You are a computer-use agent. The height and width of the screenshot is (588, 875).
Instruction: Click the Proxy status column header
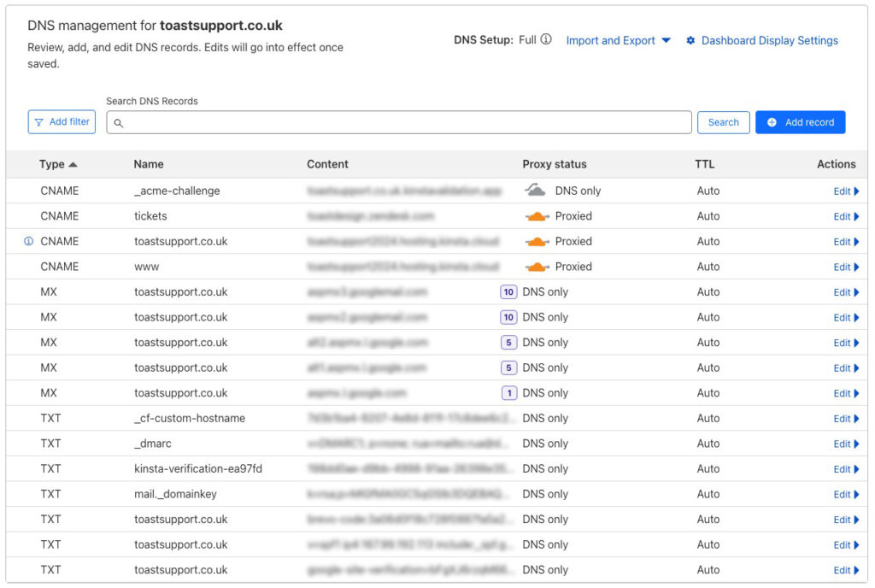click(x=554, y=164)
